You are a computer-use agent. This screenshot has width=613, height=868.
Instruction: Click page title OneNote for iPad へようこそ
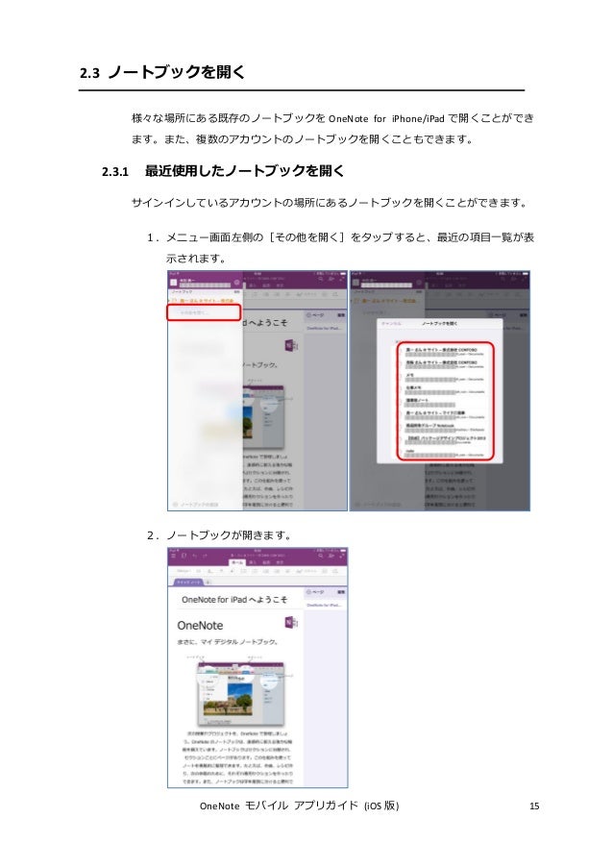pyautogui.click(x=234, y=600)
